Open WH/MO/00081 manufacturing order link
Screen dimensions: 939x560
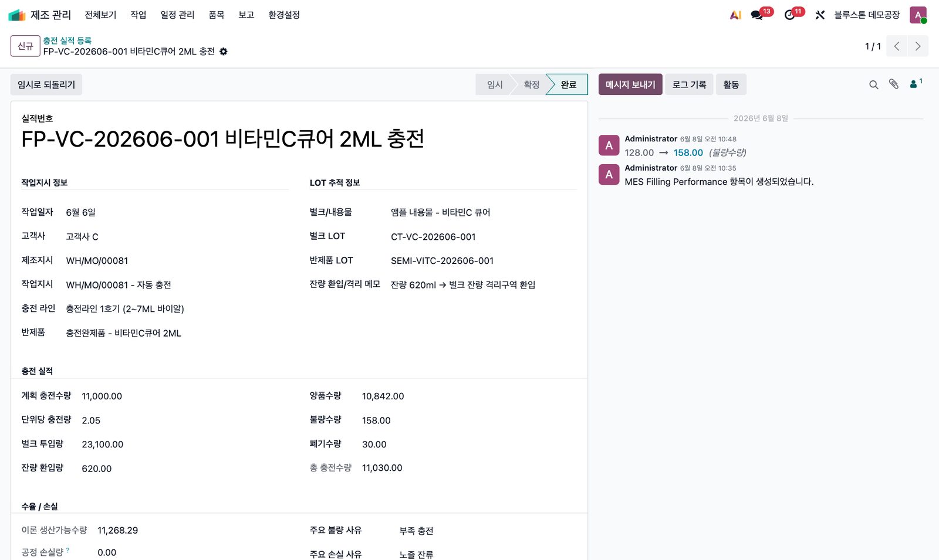97,260
